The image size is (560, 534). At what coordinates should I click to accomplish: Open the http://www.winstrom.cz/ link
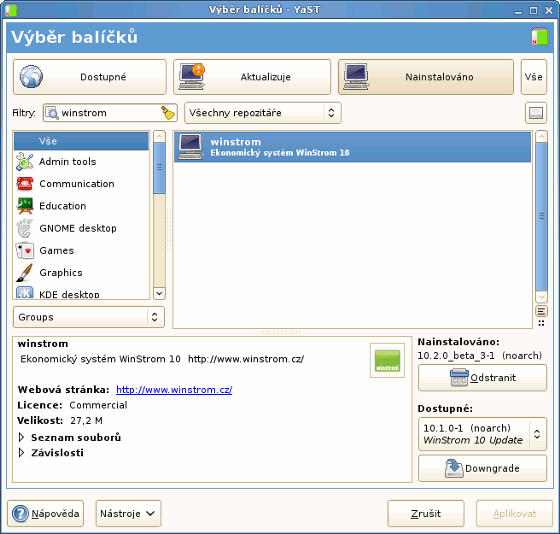(174, 390)
